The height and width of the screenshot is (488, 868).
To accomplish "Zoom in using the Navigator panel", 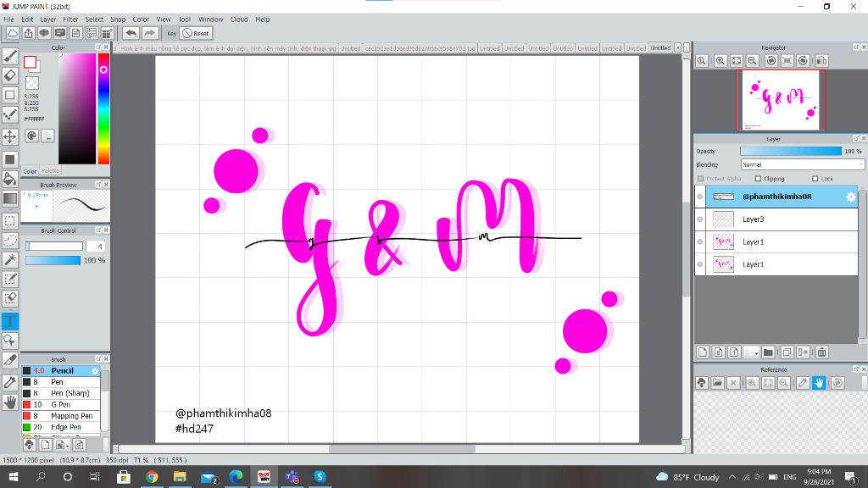I will 721,61.
